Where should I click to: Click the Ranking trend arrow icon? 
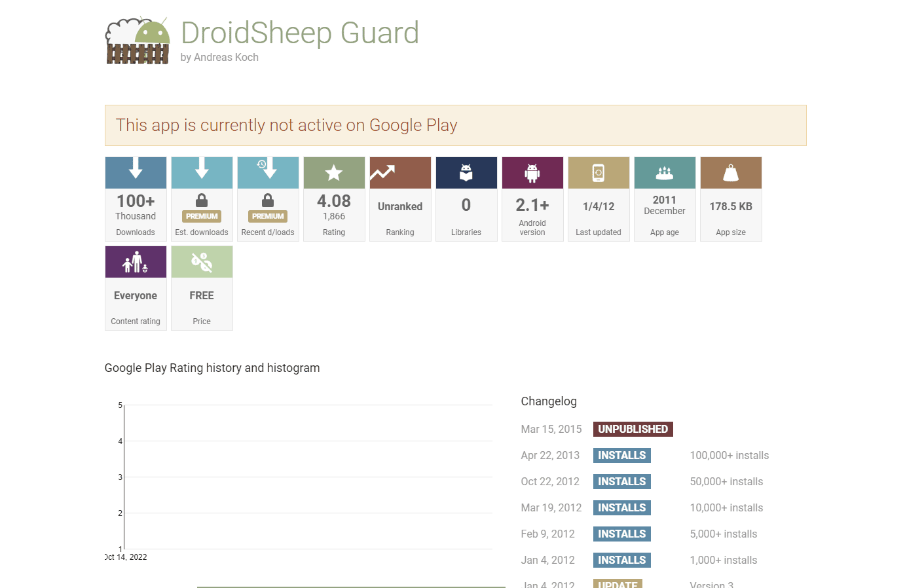point(382,172)
